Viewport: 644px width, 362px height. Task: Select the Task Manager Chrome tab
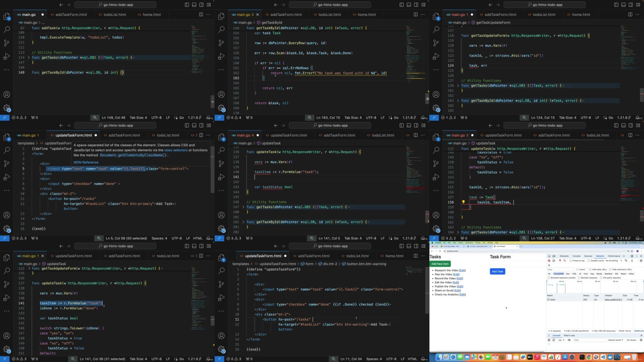tap(505, 246)
